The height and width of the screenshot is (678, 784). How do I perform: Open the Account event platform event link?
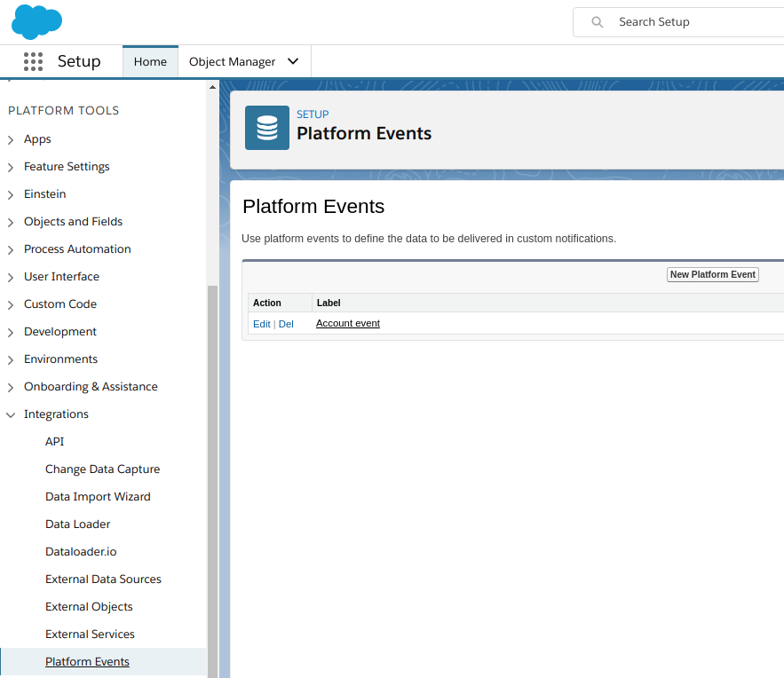347,323
